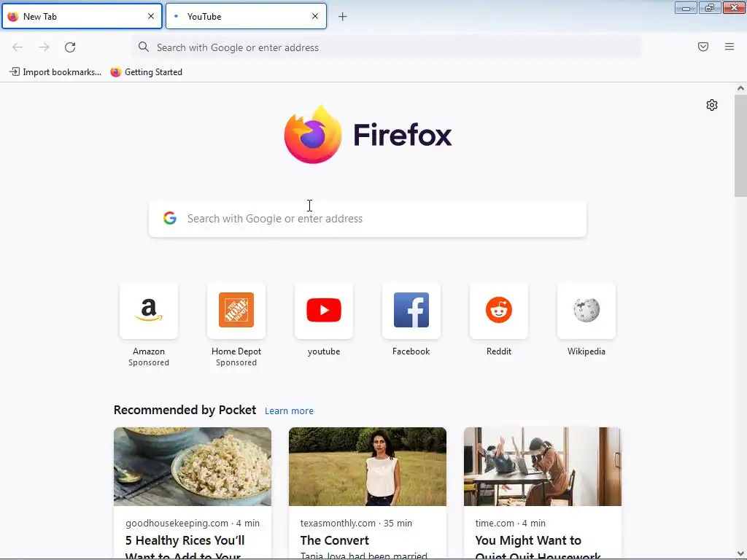Click the address bar search field
The height and width of the screenshot is (560, 747).
[x=387, y=47]
